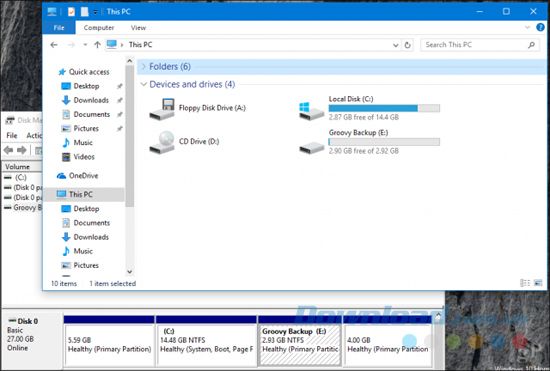
Task: Open the Floppy Disk Drive (A:) icon
Action: (162, 109)
